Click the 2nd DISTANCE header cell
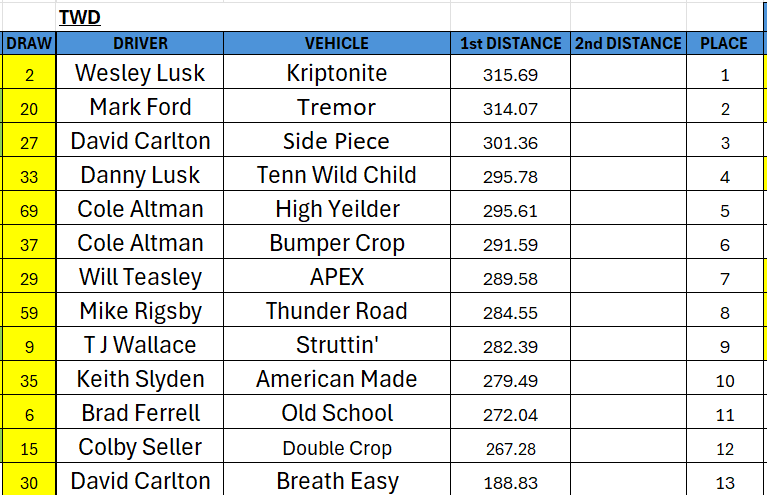Viewport: 767px width, 495px height. [628, 43]
